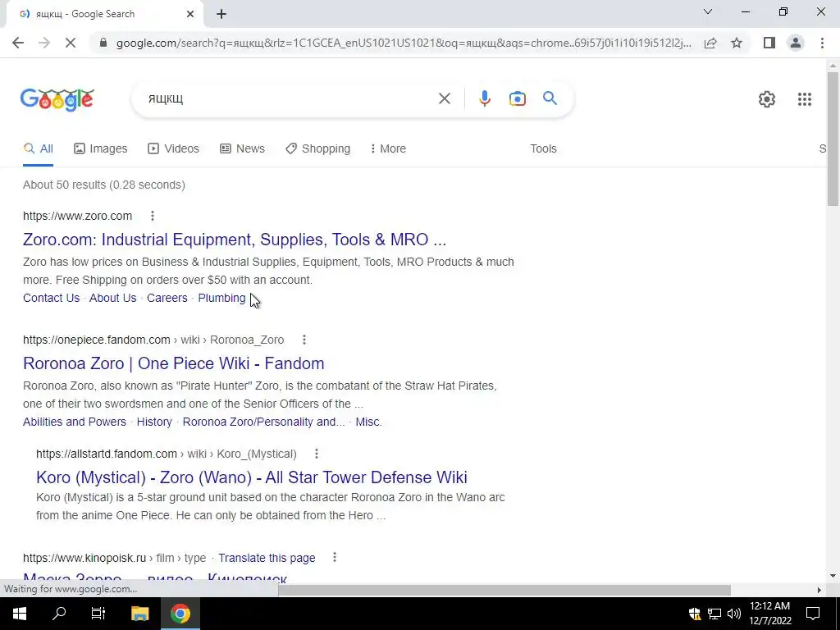
Task: Open the Chrome profile avatar
Action: tap(796, 43)
